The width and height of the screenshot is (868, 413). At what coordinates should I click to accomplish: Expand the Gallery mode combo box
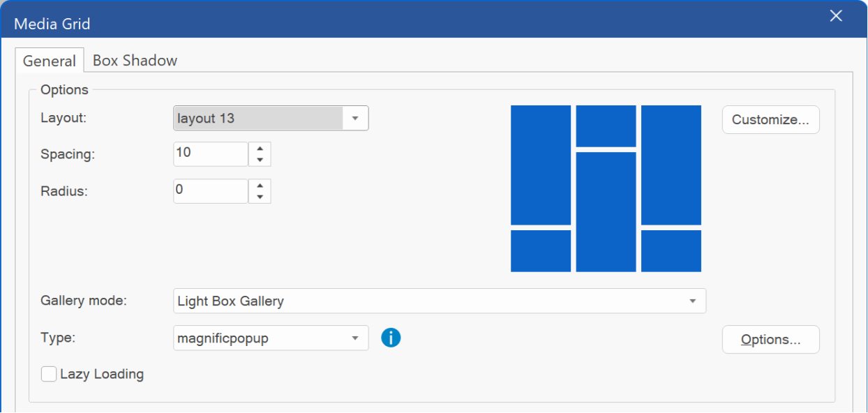[440, 301]
